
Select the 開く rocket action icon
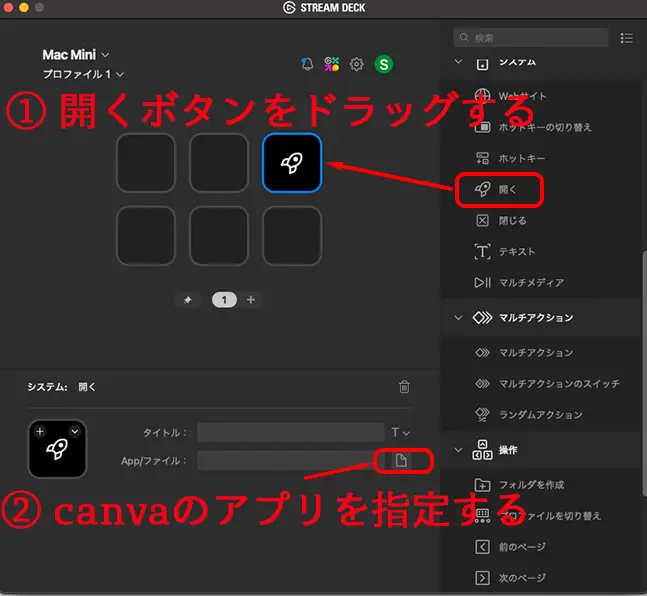[482, 189]
